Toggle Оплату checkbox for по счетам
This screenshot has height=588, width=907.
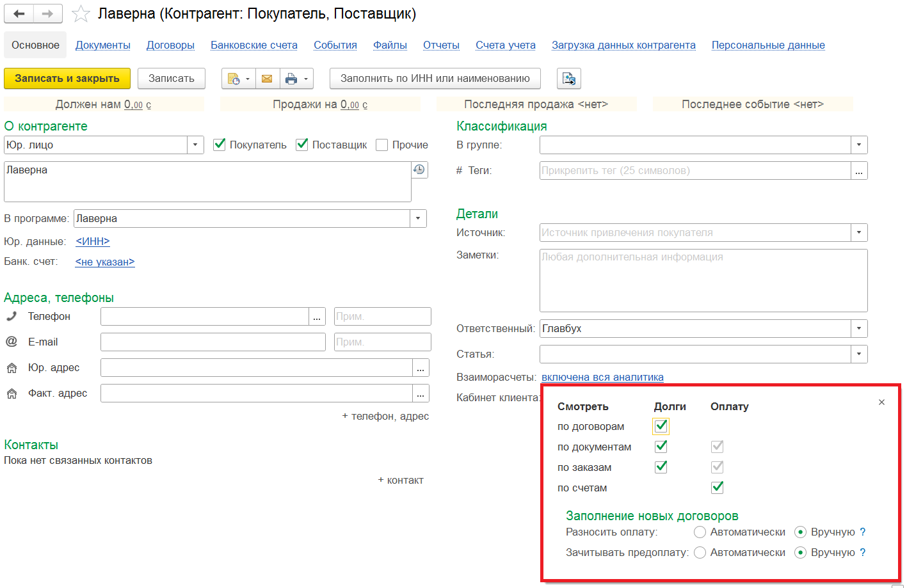718,488
